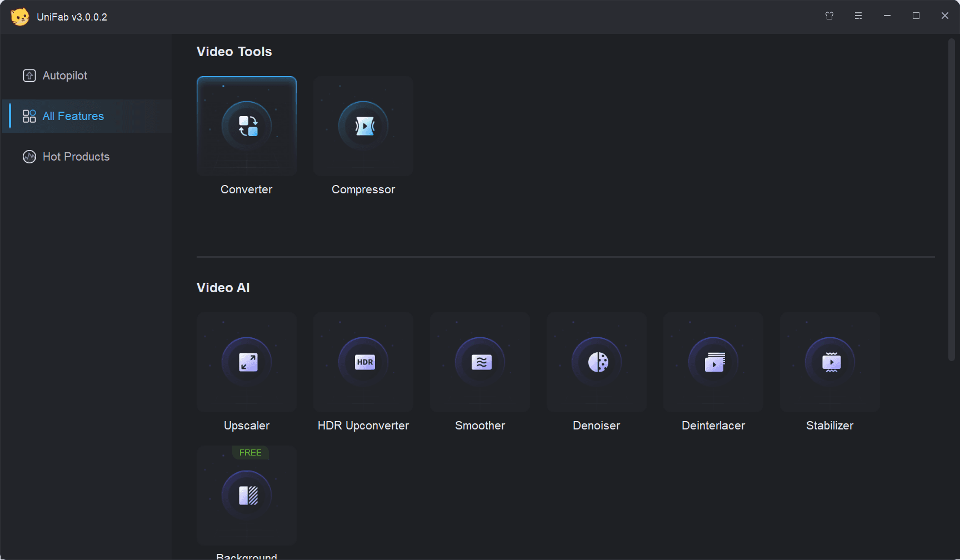Click the Video AI heading
960x560 pixels.
223,288
